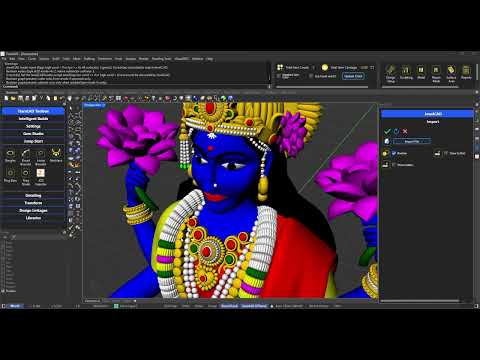Expand the Settings section in toolbox
This screenshot has height=360, width=480.
33,126
